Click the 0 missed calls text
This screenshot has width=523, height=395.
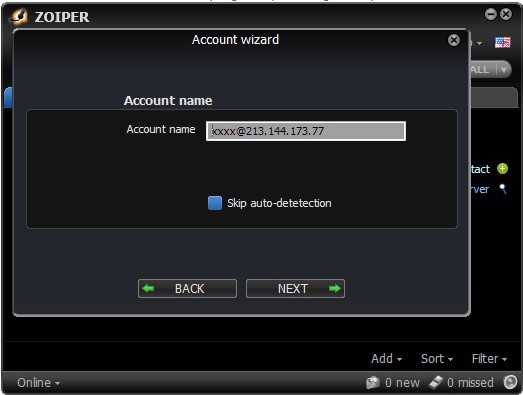470,383
